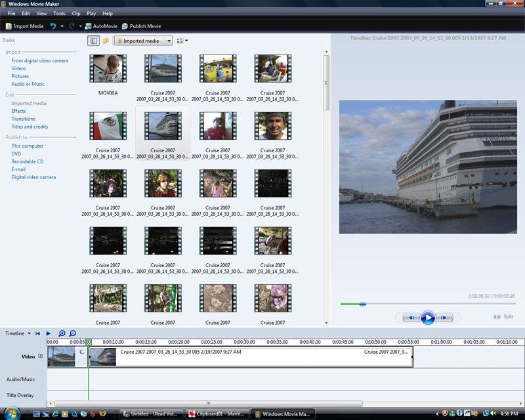The height and width of the screenshot is (420, 525).
Task: Step to the next frame
Action: 444,318
